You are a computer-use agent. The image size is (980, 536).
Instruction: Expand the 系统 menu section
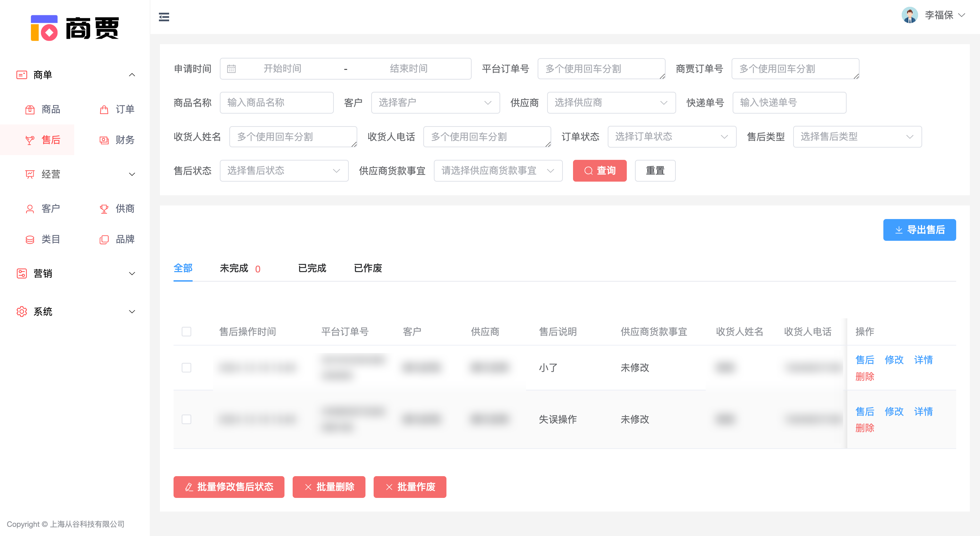pyautogui.click(x=43, y=311)
